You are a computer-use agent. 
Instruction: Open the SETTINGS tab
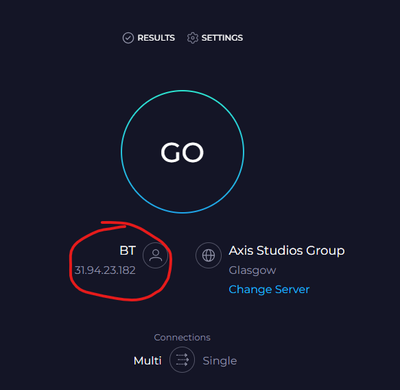[x=215, y=38]
